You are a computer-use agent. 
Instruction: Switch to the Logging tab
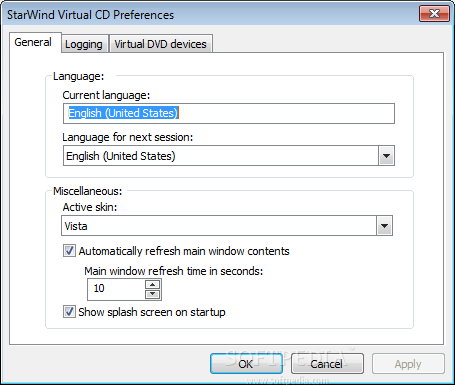coord(84,44)
